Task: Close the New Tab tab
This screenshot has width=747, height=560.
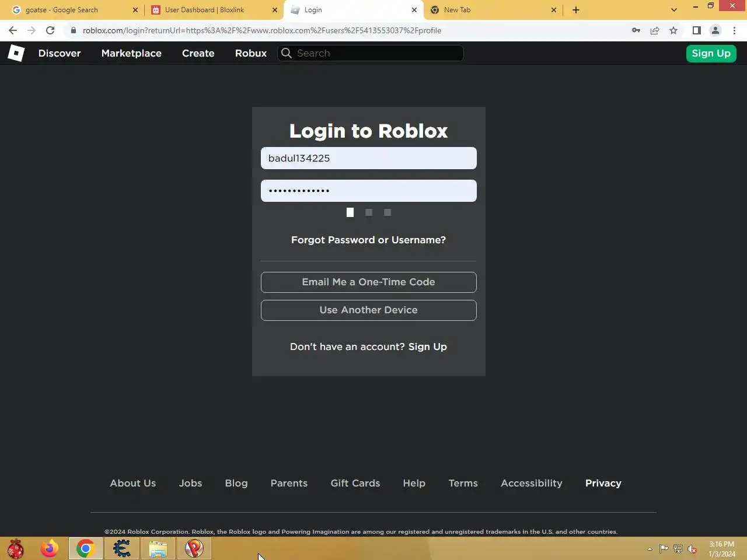Action: [x=554, y=10]
